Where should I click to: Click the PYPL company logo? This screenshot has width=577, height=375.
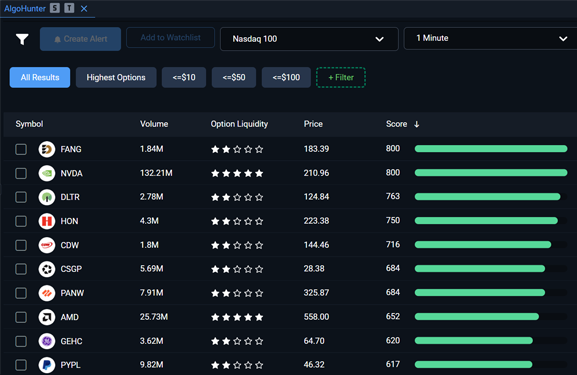point(47,365)
